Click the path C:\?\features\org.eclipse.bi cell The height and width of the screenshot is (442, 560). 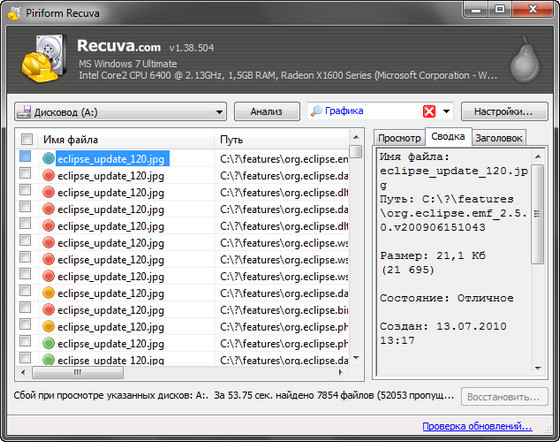[x=284, y=310]
